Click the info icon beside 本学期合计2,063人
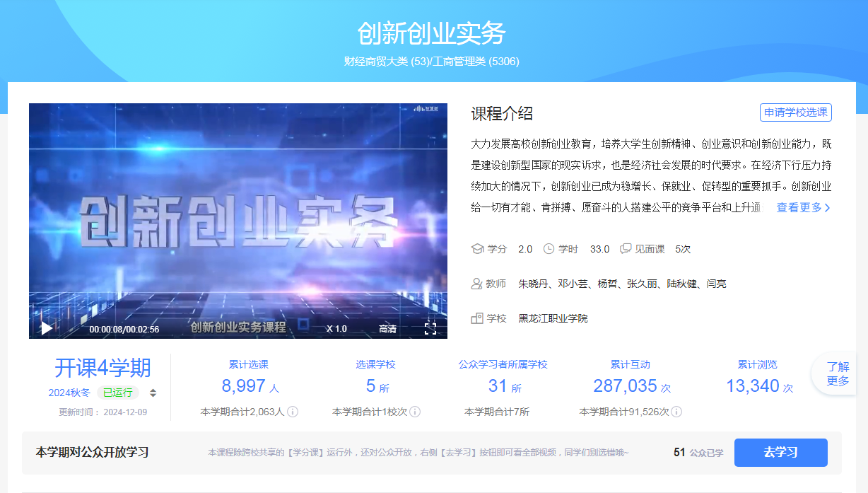This screenshot has height=493, width=868. tap(293, 412)
